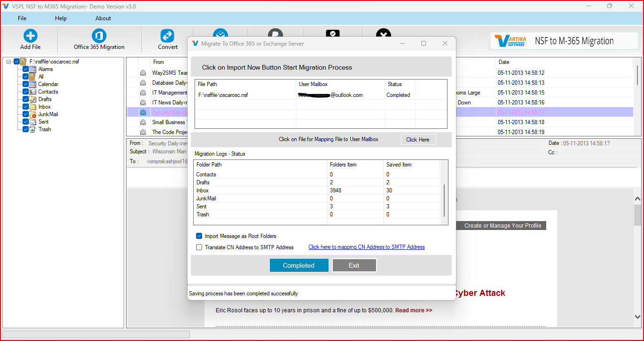
Task: Click preview pane scroll up arrow
Action: [x=637, y=199]
